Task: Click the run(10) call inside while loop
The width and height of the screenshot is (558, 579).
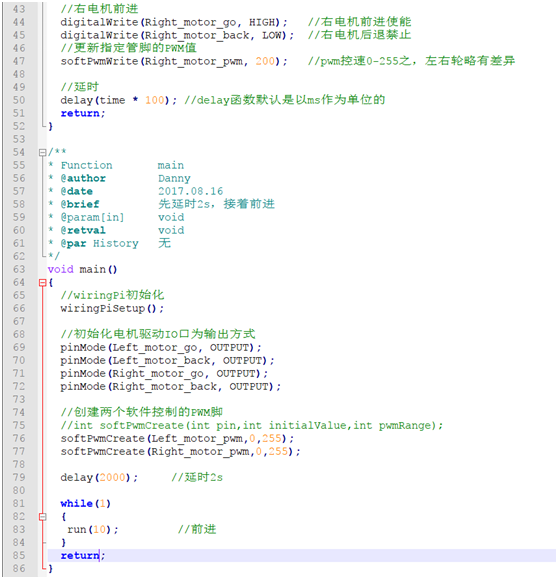Action: [x=93, y=530]
